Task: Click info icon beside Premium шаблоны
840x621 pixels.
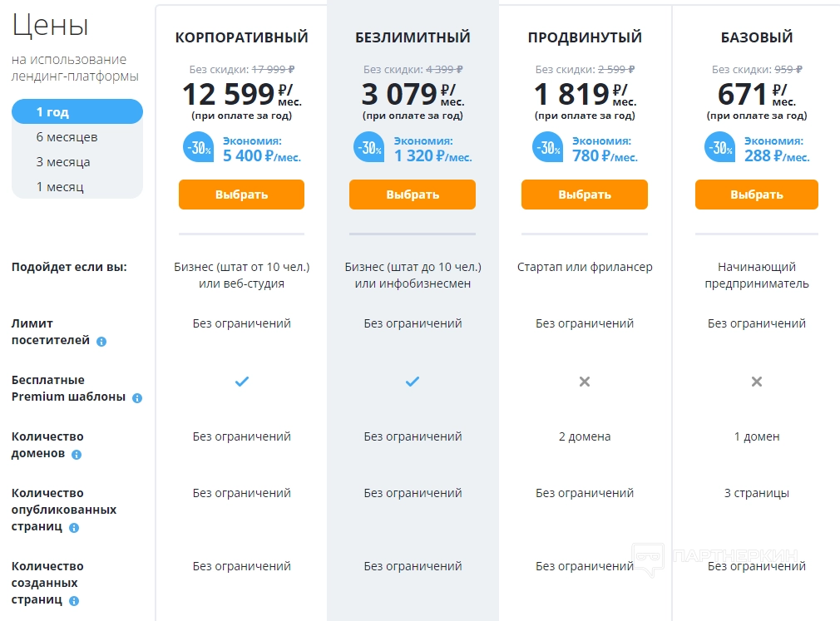Action: 137,398
